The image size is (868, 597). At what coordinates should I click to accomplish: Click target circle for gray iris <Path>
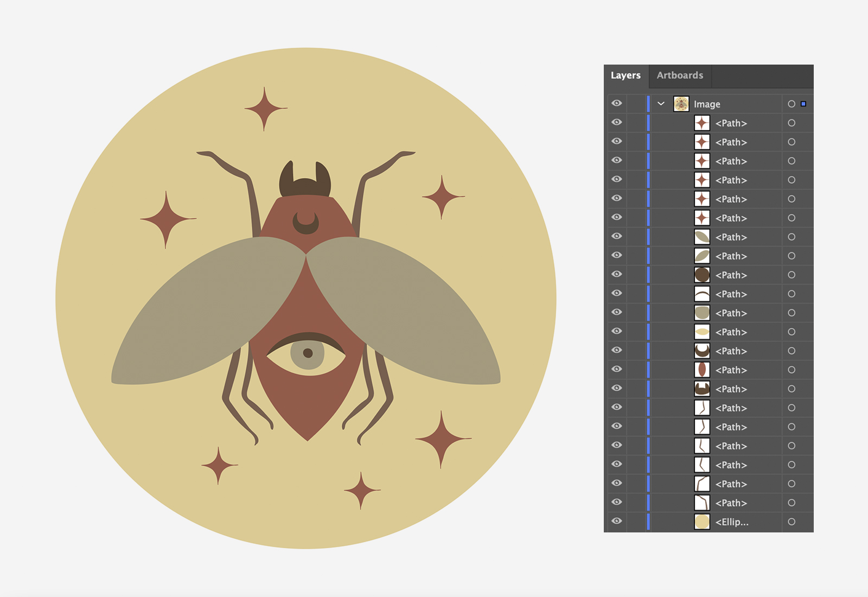(x=792, y=313)
